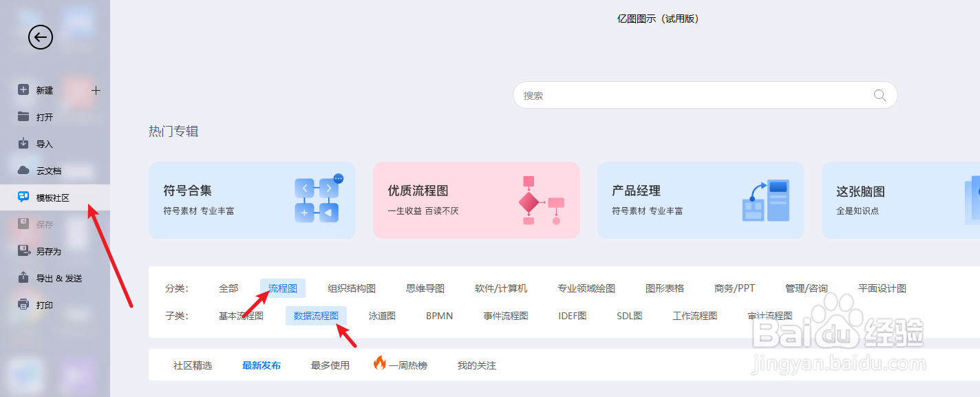The image size is (980, 397).
Task: Click the 云文档 cloud icon
Action: click(23, 170)
